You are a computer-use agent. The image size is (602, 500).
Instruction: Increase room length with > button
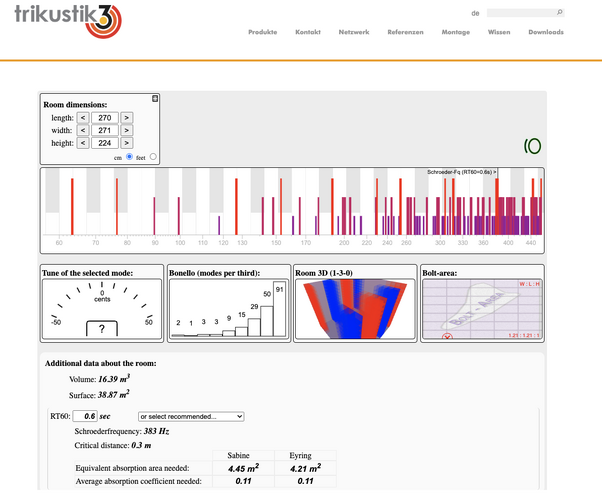pos(127,118)
